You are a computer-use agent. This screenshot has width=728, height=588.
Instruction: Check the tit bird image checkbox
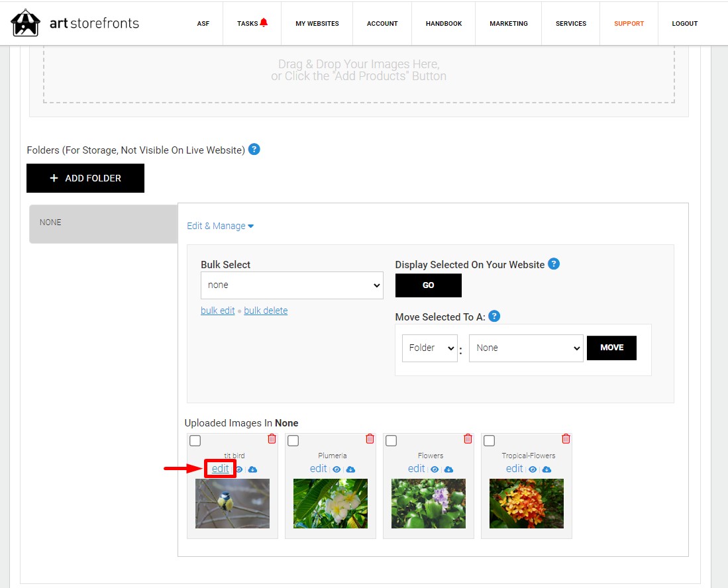pos(195,440)
